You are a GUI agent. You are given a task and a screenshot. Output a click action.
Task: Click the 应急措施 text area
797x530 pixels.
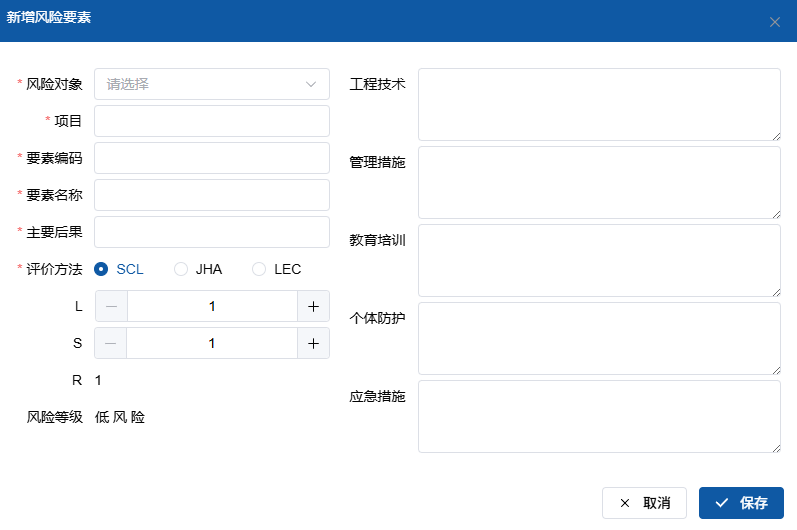pos(598,416)
